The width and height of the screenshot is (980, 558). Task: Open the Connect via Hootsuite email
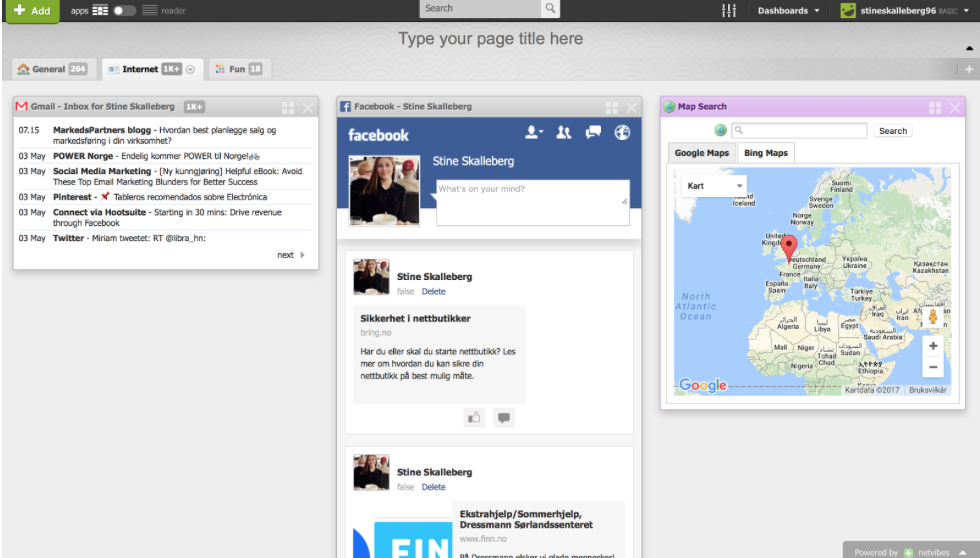[166, 217]
